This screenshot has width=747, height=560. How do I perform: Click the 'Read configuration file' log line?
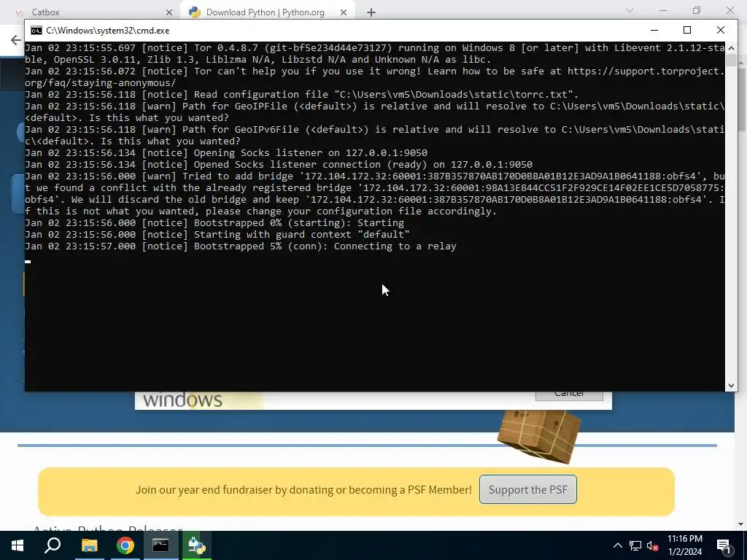click(x=301, y=94)
